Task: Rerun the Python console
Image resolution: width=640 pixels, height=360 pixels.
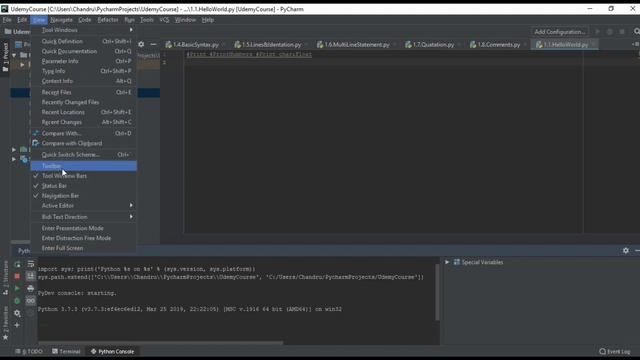Action: point(17,264)
